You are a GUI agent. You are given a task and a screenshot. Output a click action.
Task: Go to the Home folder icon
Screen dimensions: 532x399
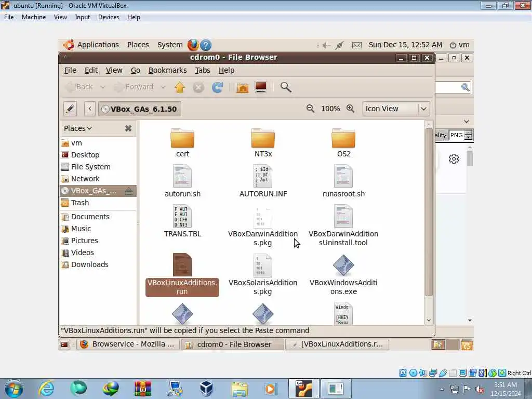[242, 87]
